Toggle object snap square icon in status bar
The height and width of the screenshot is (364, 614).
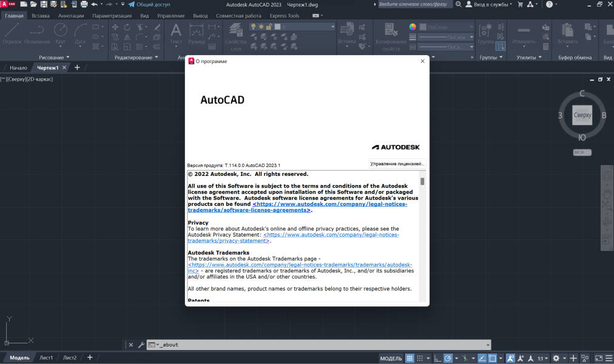click(492, 358)
